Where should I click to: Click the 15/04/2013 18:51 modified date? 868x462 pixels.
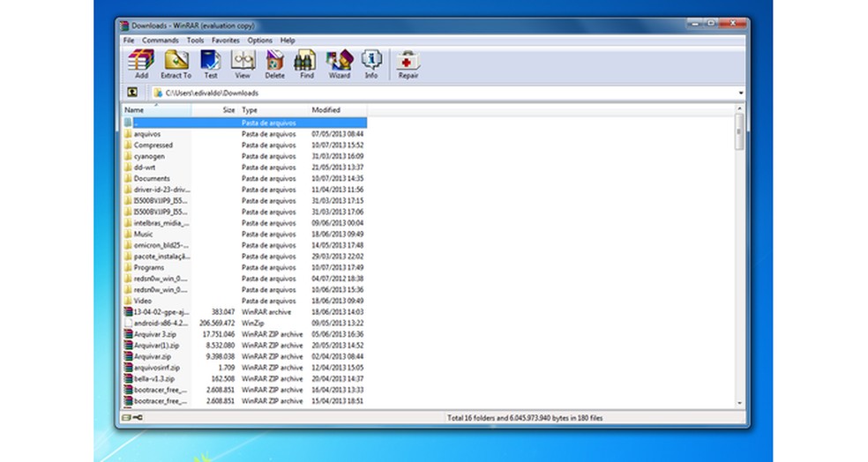click(x=338, y=400)
